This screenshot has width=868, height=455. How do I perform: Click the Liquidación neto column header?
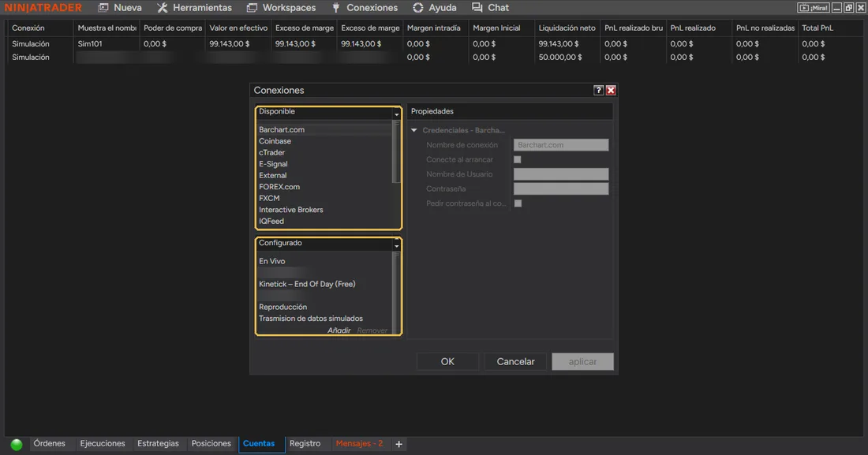567,28
